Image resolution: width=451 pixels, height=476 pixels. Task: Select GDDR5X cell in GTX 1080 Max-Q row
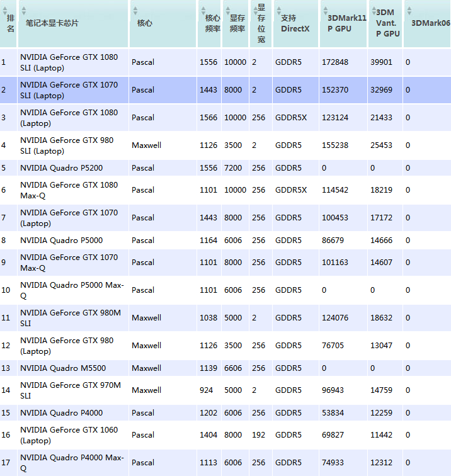click(291, 190)
